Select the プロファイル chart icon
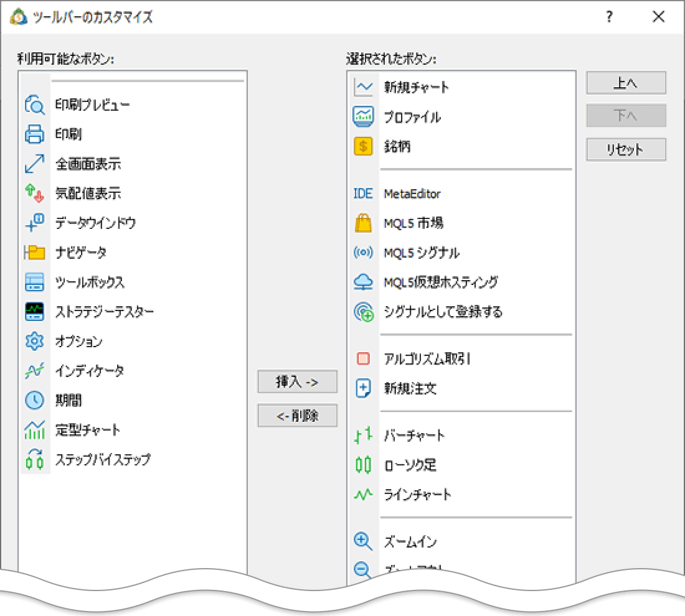 (x=363, y=116)
